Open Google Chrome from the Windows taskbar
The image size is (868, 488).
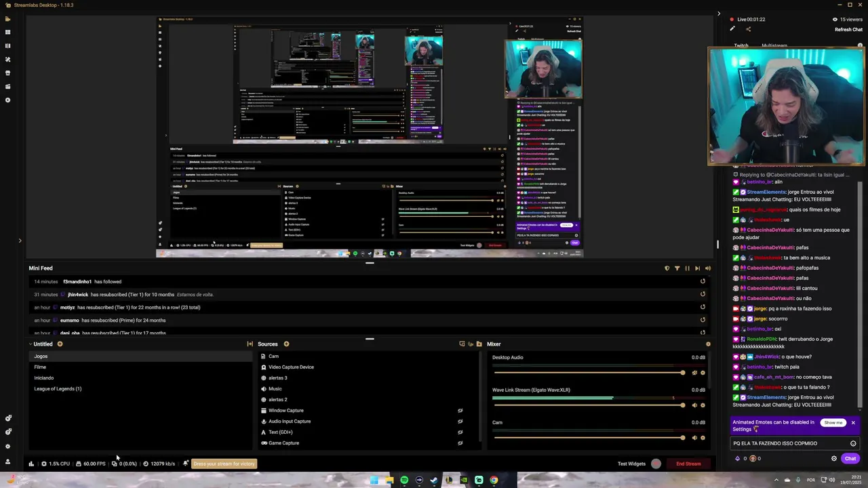[x=494, y=481]
